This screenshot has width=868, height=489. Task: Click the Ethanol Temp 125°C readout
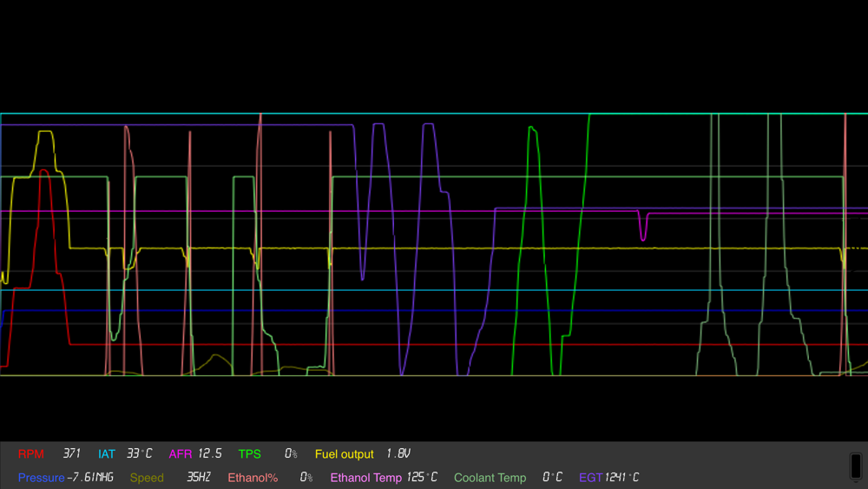click(x=422, y=477)
